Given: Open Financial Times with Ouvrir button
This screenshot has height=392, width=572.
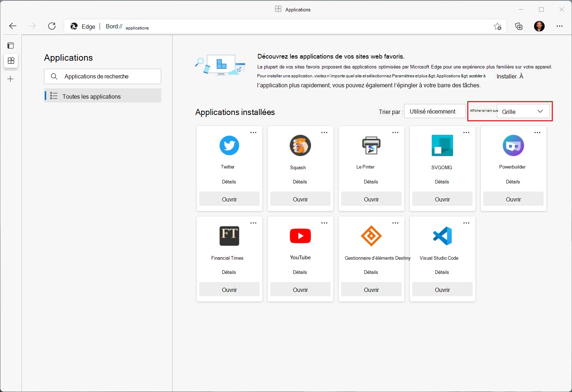Looking at the screenshot, I should point(229,289).
